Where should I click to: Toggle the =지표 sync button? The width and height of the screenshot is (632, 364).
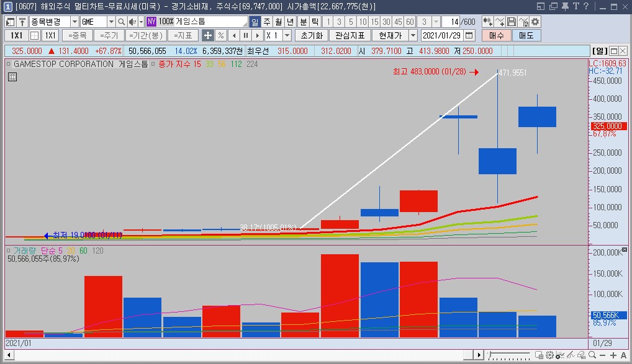pyautogui.click(x=183, y=35)
